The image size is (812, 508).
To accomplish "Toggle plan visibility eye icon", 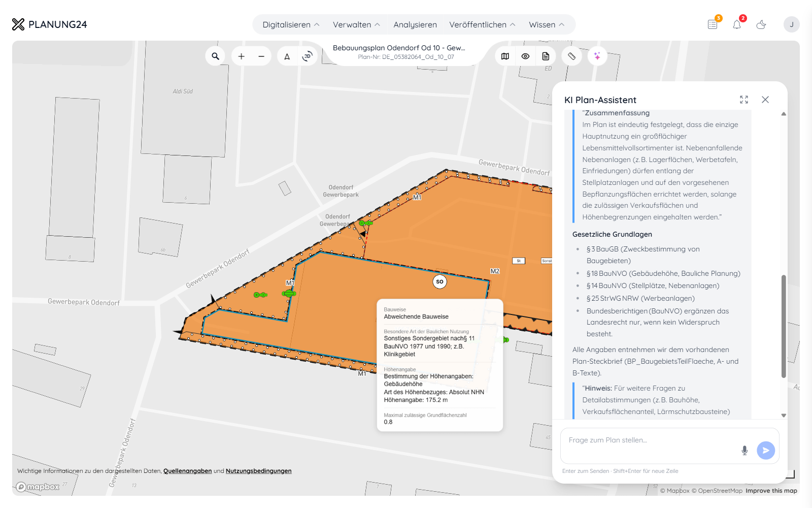I will [x=525, y=56].
